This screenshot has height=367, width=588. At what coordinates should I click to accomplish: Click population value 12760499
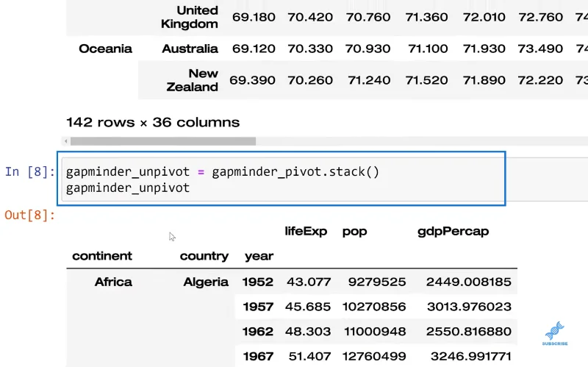374,356
